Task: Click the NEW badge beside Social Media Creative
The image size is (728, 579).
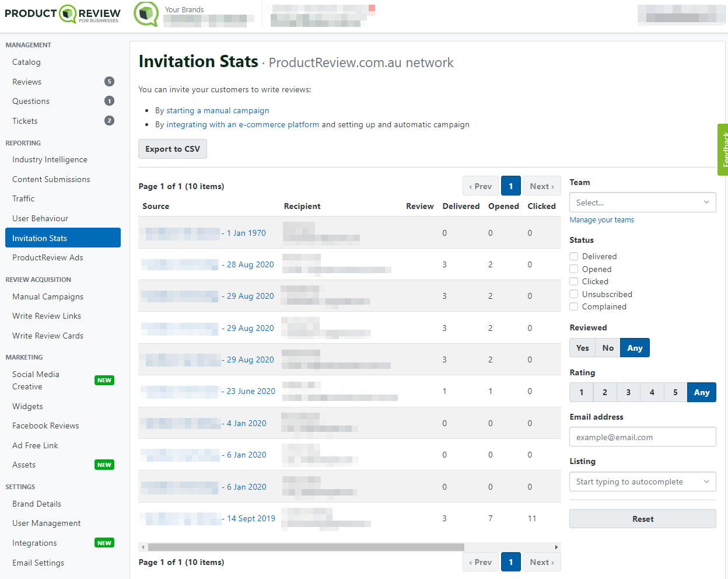Action: pos(104,380)
